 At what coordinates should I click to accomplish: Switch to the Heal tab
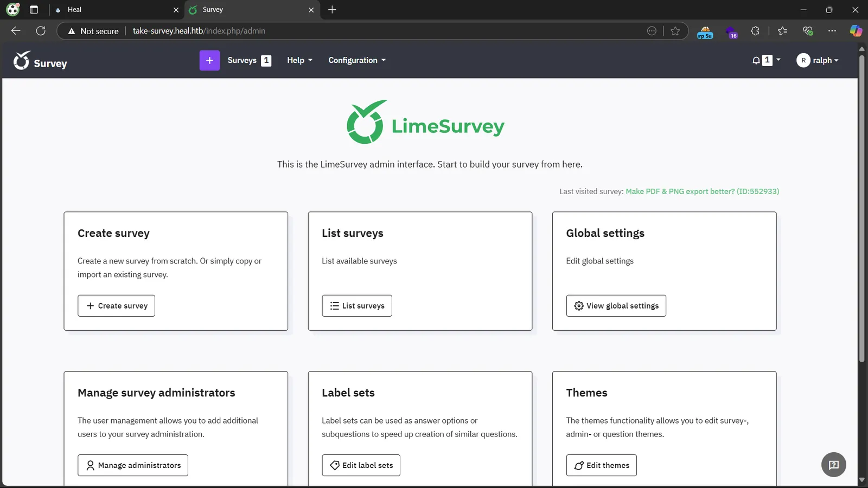coord(117,10)
